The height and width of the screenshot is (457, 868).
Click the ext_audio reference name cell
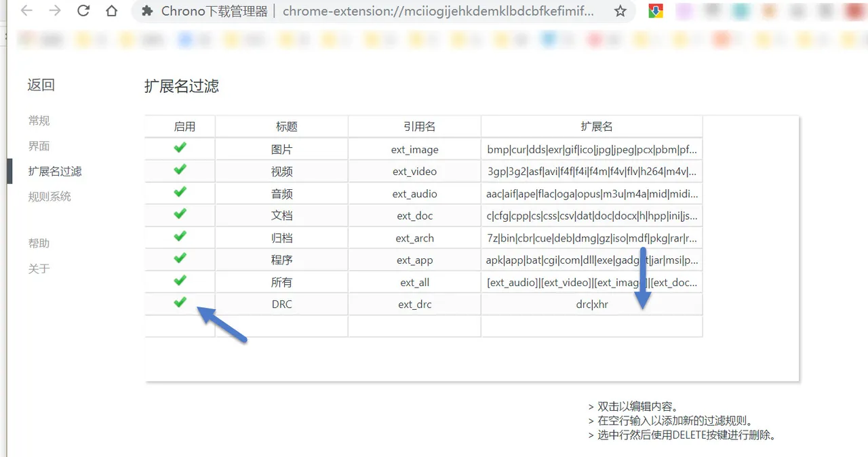[415, 194]
